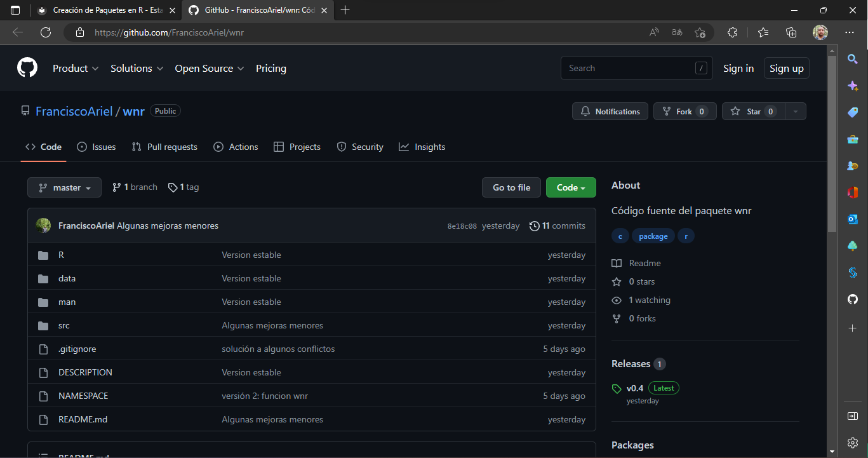Switch to Creación de Paquetes en R browser tab
Image resolution: width=868 pixels, height=458 pixels.
click(x=107, y=10)
